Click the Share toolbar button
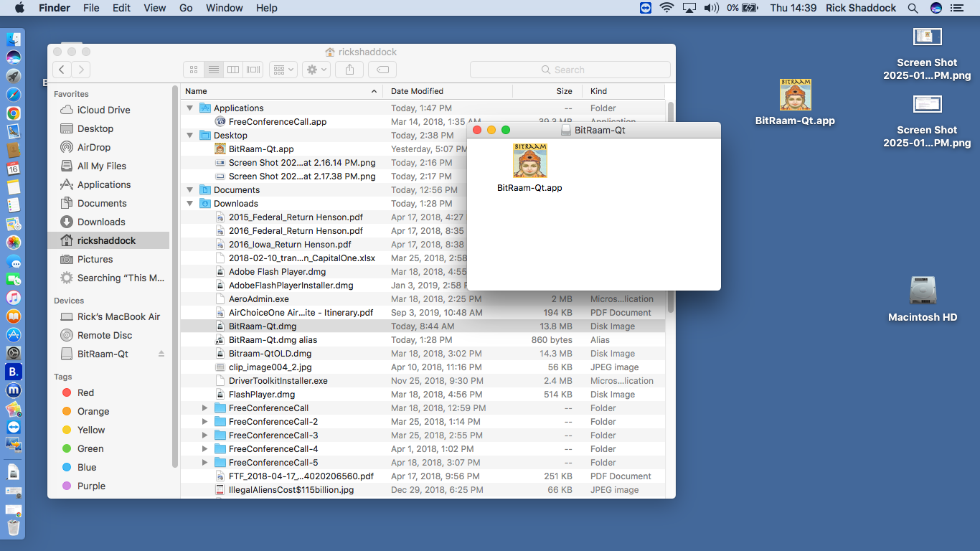The image size is (980, 551). click(x=349, y=70)
